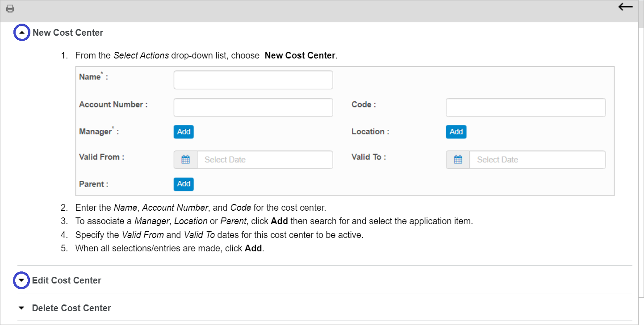Click the Location field label
Viewport: 644px width, 325px height.
coord(370,132)
